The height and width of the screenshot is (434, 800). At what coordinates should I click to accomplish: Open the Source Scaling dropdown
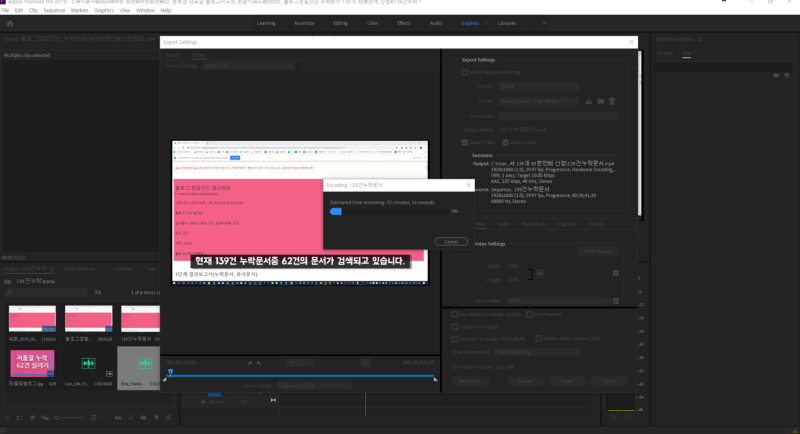pos(247,66)
